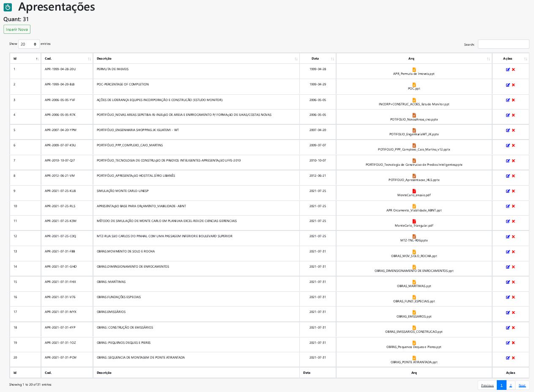Click the edit icon for row 1
The height and width of the screenshot is (392, 534).
508,70
